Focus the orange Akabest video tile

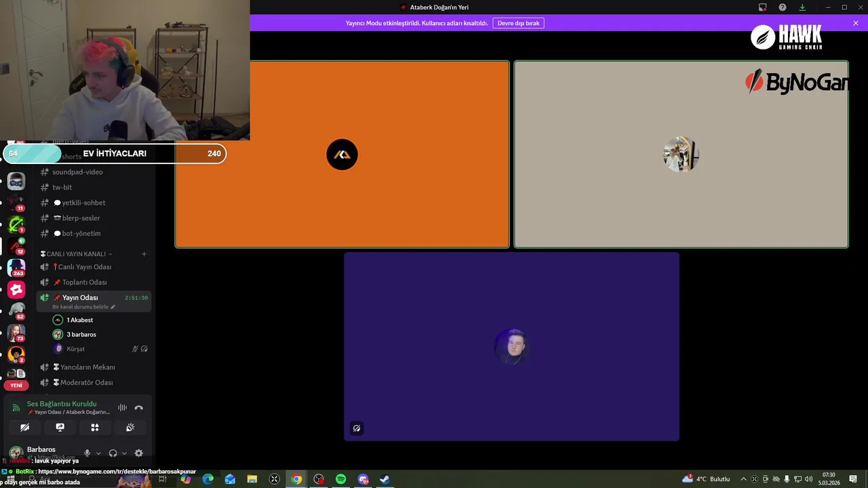(342, 155)
